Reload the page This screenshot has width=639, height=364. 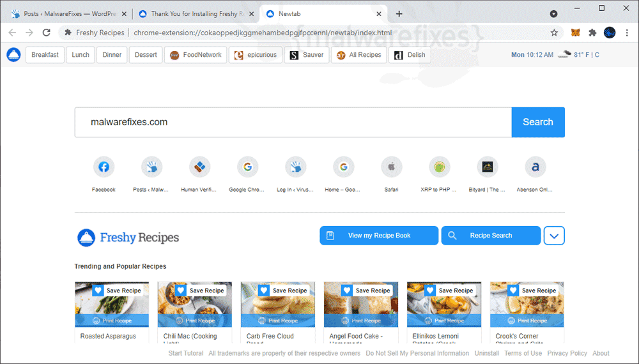pyautogui.click(x=47, y=33)
